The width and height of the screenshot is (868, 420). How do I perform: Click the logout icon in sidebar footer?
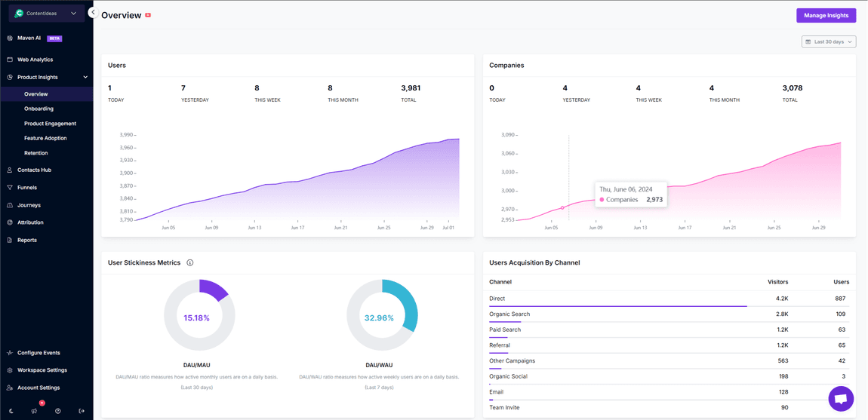82,411
